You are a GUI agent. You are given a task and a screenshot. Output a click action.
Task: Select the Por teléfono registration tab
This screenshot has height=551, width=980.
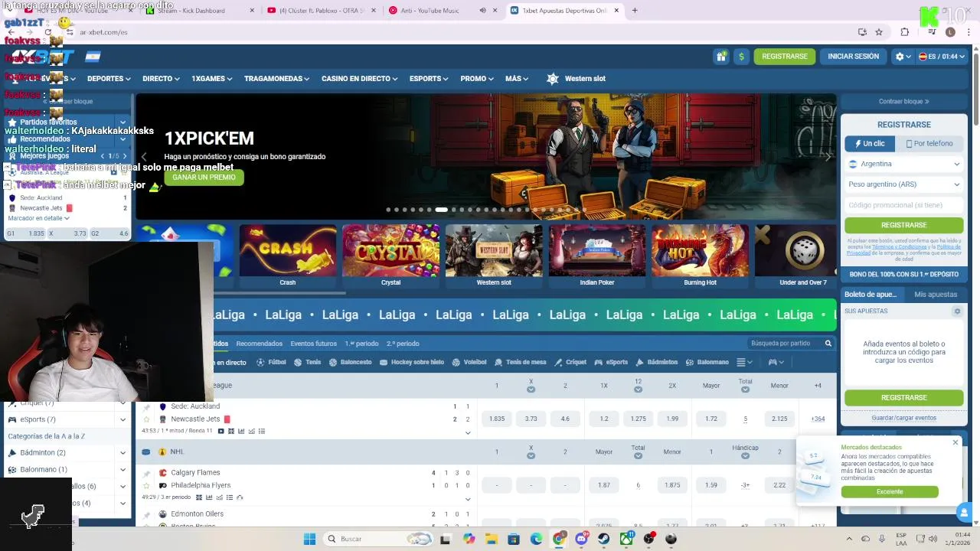929,143
